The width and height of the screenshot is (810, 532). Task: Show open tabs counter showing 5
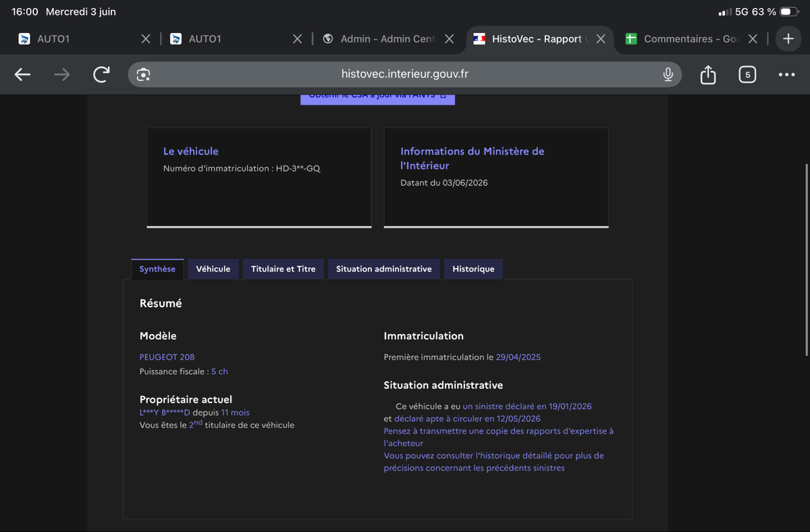coord(747,74)
